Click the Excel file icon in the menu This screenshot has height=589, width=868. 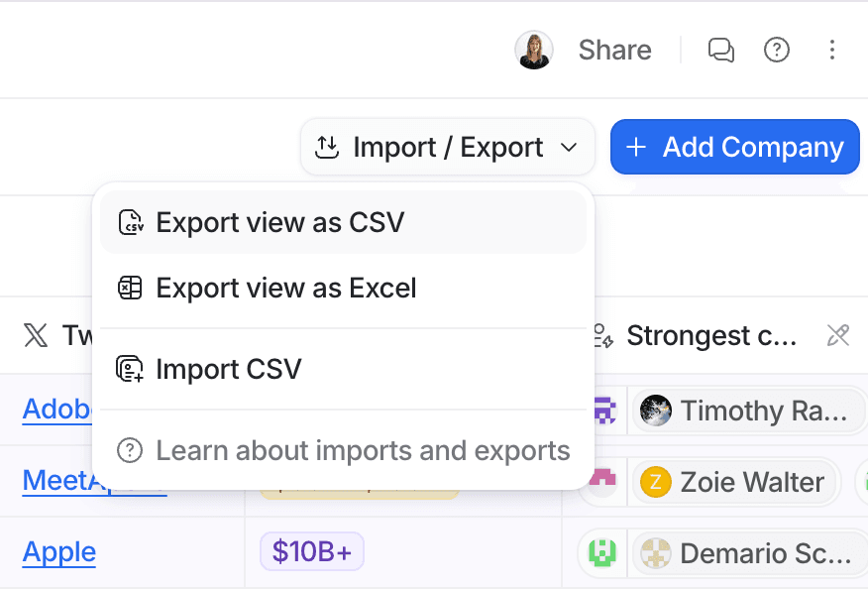[130, 289]
